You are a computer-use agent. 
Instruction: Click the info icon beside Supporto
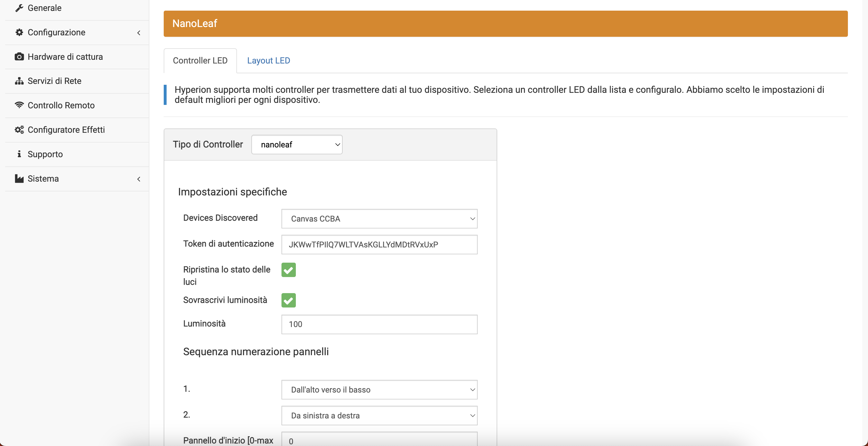(x=19, y=154)
